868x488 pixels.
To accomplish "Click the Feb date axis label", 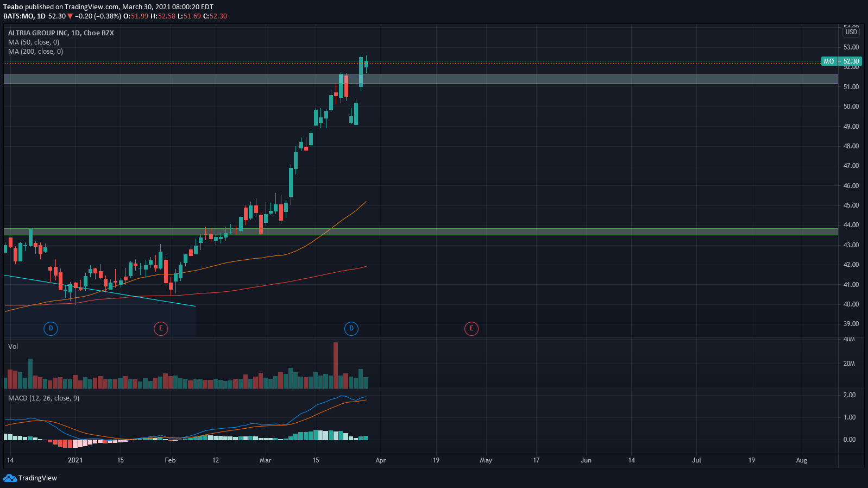I will (x=170, y=460).
